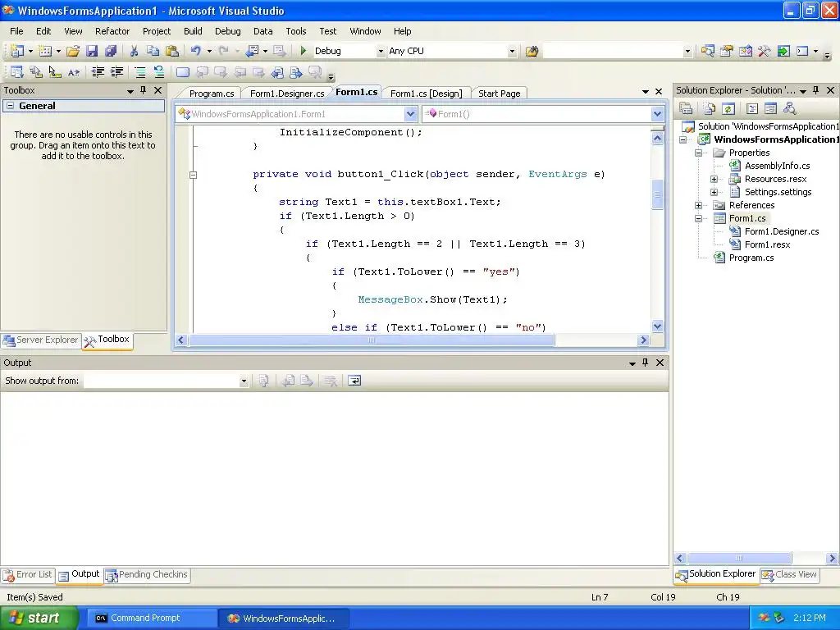The height and width of the screenshot is (630, 840).
Task: Toggle a bookmark on the current line
Action: [x=183, y=72]
